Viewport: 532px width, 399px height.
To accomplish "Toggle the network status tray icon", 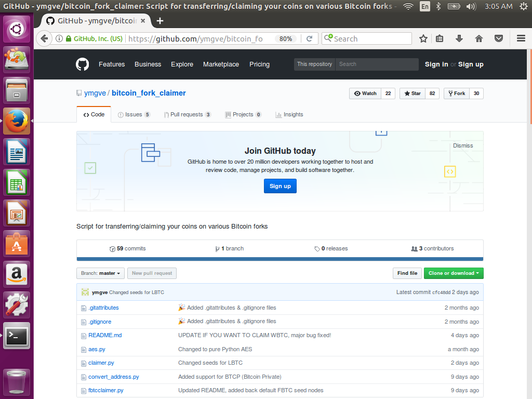I will pyautogui.click(x=408, y=7).
